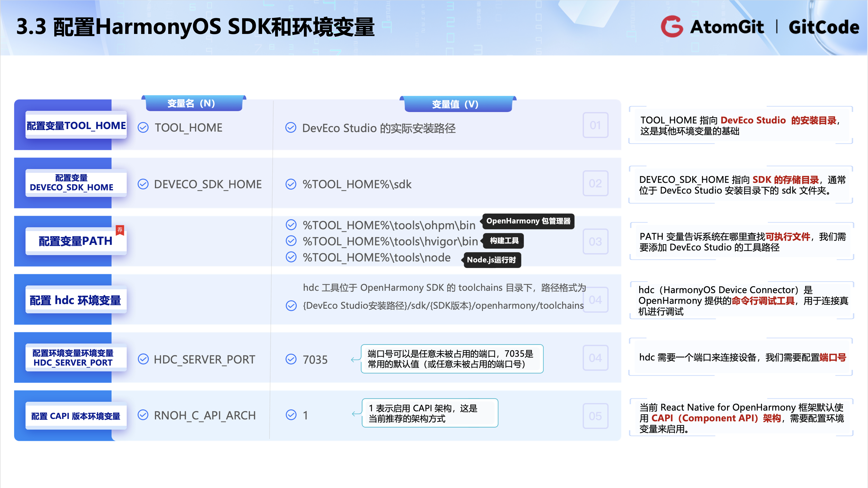Image resolution: width=868 pixels, height=488 pixels.
Task: Click the slide title 3.3 配置HarmonyOS SDK和环境变量
Action: [195, 27]
